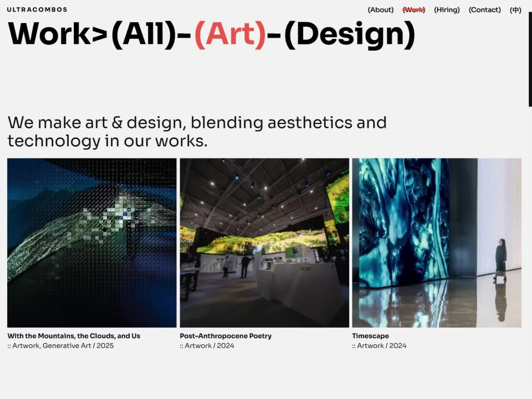
Task: Open the (About) page
Action: (380, 10)
